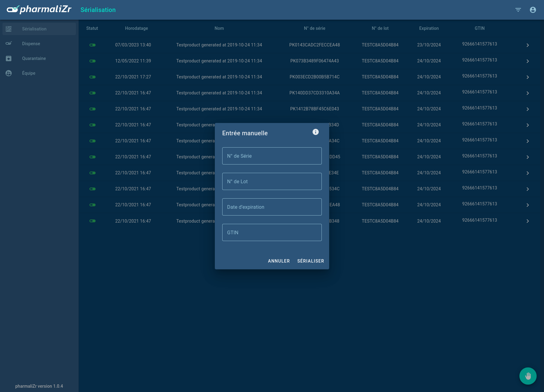Click the Sérialisation sidebar icon

9,29
